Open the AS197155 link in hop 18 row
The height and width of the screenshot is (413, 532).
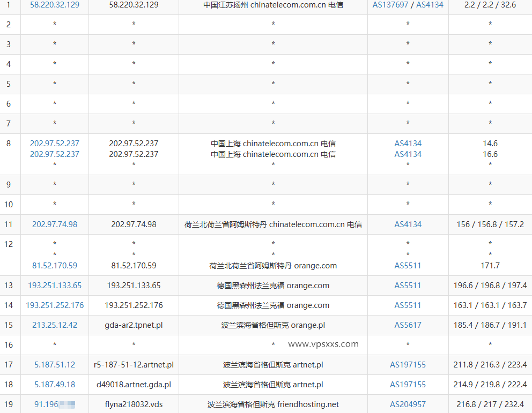pyautogui.click(x=408, y=385)
